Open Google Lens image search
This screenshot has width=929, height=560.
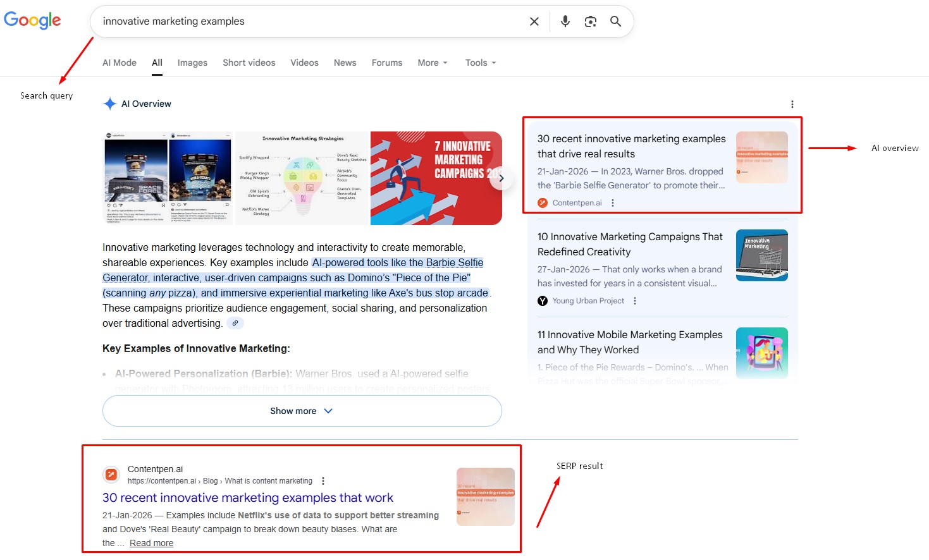coord(590,21)
